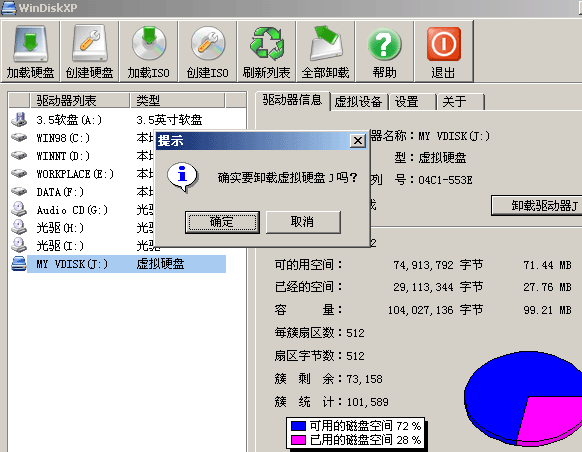582x452 pixels.
Task: Click the 104,027,136 capacity value
Action: point(421,310)
